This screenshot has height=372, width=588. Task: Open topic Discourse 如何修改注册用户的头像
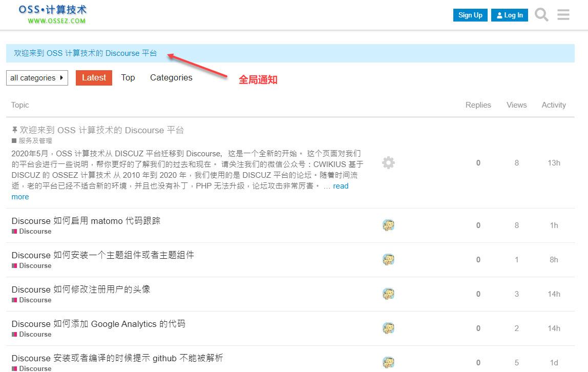pyautogui.click(x=81, y=289)
